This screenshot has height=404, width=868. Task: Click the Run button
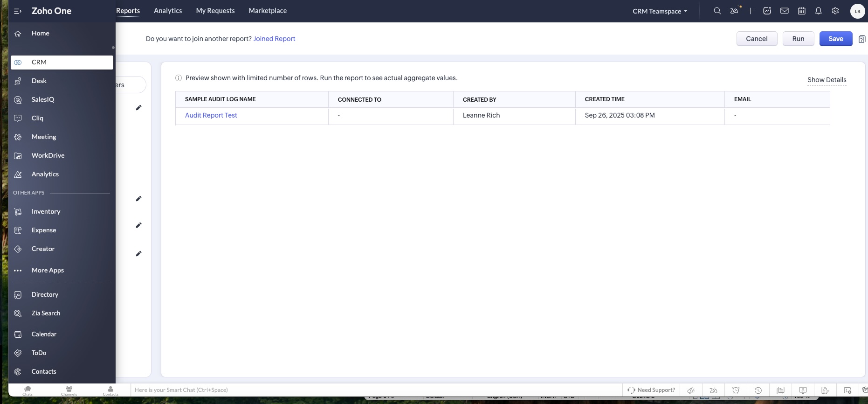point(798,39)
